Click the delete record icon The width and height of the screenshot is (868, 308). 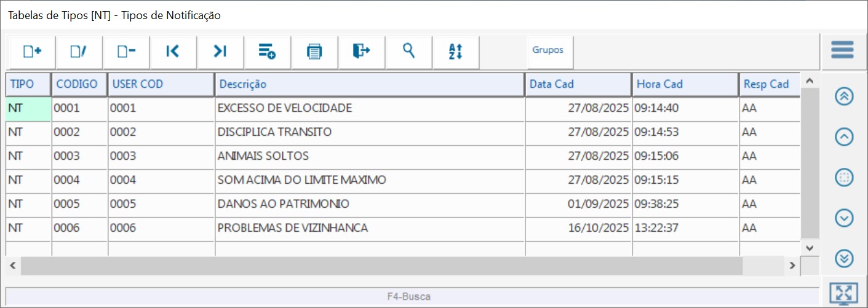click(126, 52)
